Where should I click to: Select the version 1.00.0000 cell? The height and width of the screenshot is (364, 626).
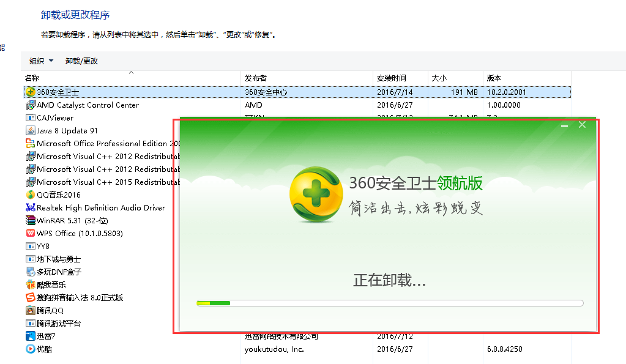[x=504, y=105]
